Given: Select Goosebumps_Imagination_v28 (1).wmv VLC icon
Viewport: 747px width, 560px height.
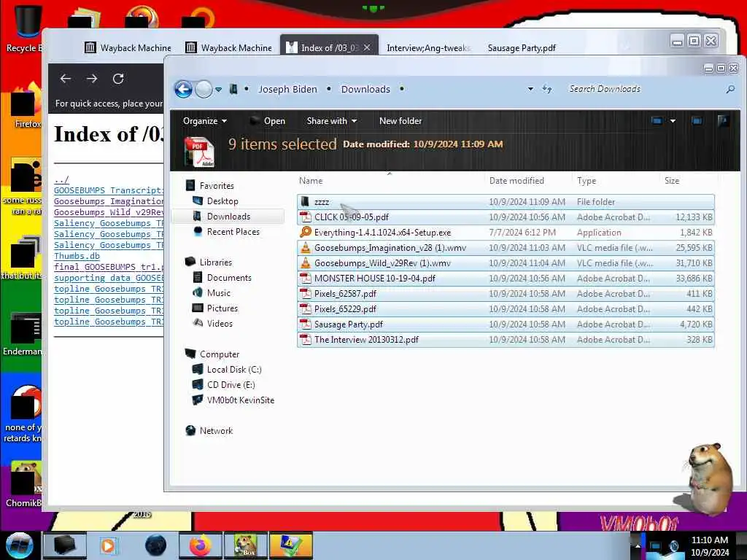Looking at the screenshot, I should pos(305,248).
